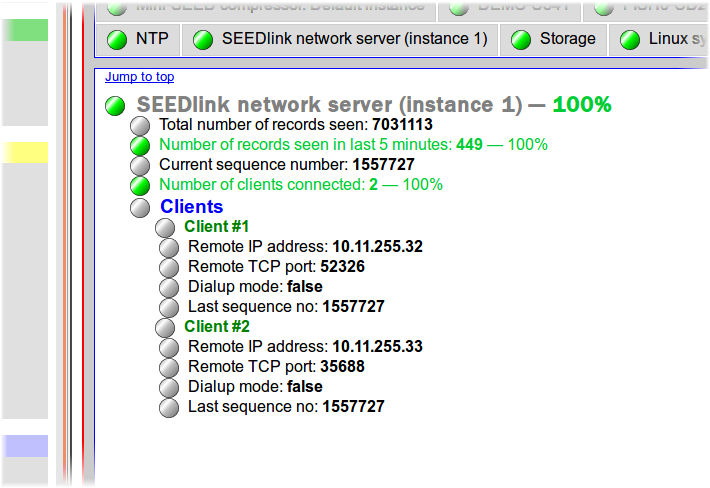Click grey indicator beside IP address 10.11.255.32
This screenshot has width=710, height=488.
pyautogui.click(x=169, y=248)
